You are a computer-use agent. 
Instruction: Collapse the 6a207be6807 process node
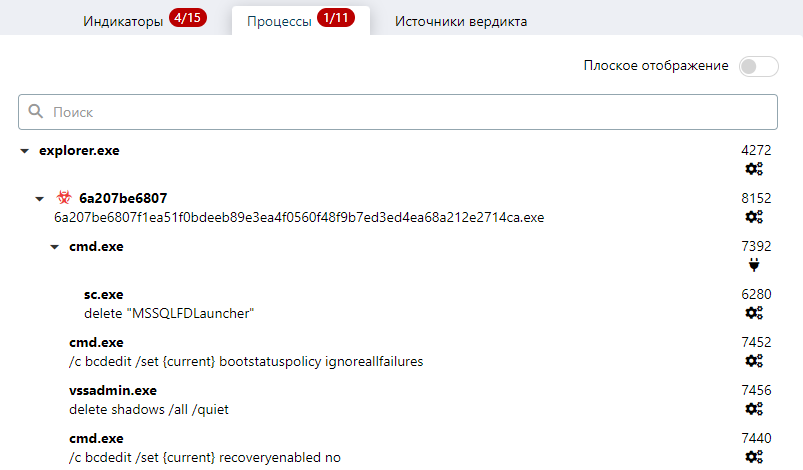39,199
